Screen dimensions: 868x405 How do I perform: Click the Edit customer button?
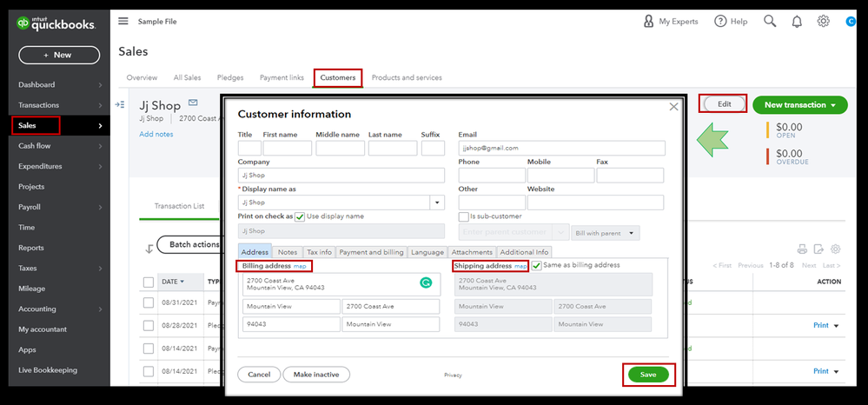724,104
